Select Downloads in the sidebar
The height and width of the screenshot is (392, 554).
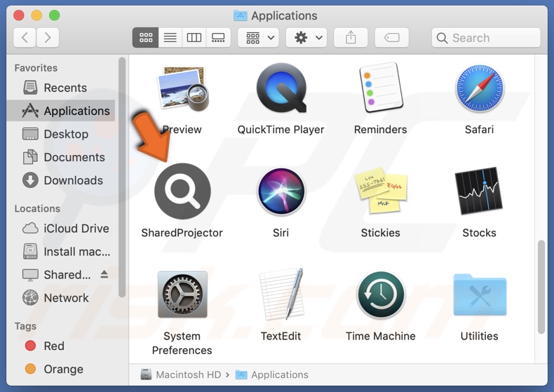61,180
